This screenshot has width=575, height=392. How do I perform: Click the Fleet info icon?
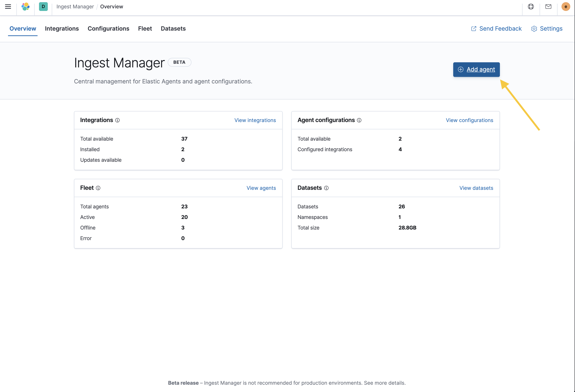pyautogui.click(x=98, y=188)
